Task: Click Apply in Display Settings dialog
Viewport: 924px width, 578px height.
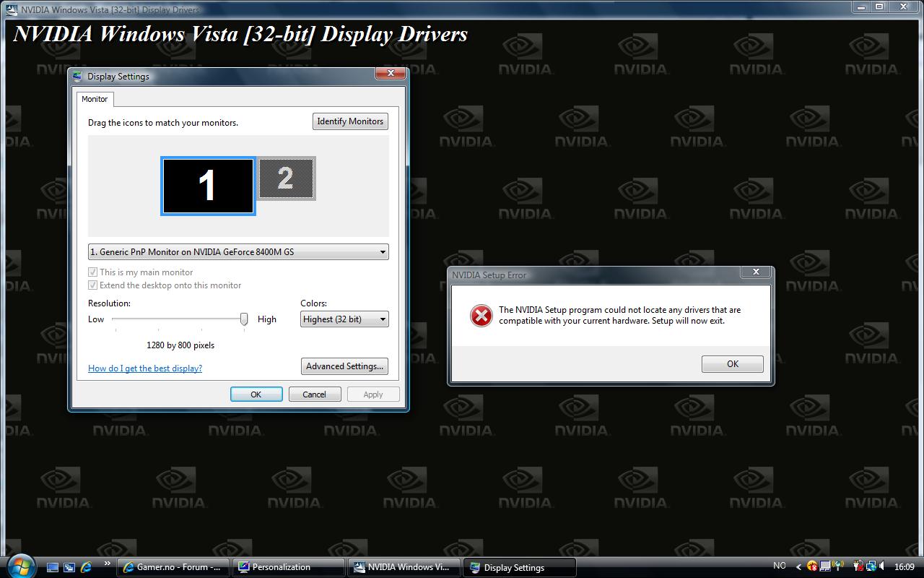Action: coord(373,394)
